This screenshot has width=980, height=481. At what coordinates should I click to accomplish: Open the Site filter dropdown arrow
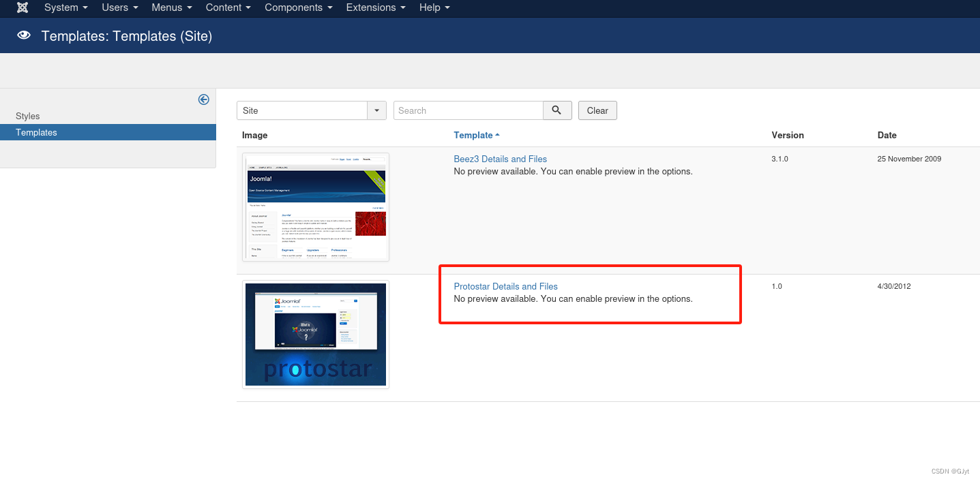pyautogui.click(x=377, y=110)
